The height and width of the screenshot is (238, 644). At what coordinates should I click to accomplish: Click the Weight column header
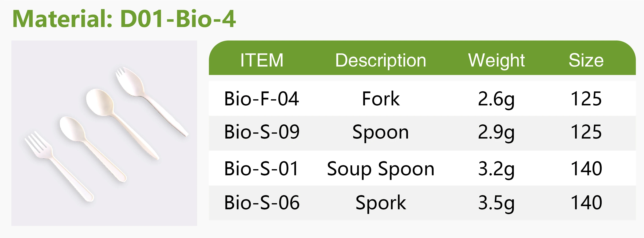[496, 60]
